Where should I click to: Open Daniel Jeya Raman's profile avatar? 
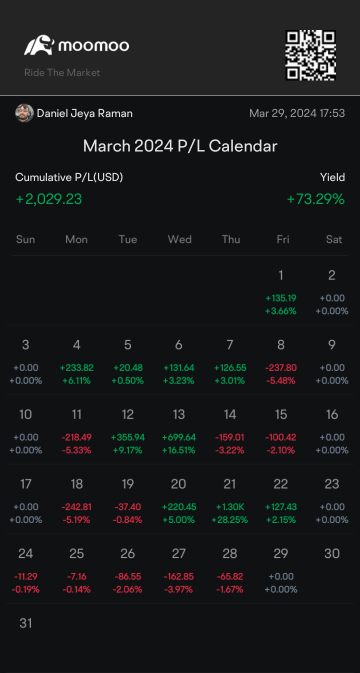click(x=24, y=113)
